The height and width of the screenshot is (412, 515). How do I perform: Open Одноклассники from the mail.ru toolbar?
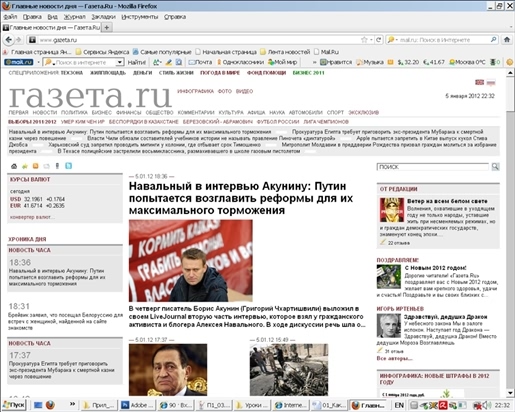240,62
